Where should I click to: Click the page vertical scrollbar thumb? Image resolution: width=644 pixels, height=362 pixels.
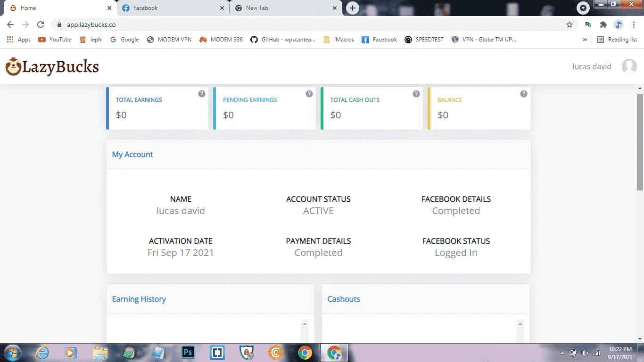pyautogui.click(x=640, y=141)
